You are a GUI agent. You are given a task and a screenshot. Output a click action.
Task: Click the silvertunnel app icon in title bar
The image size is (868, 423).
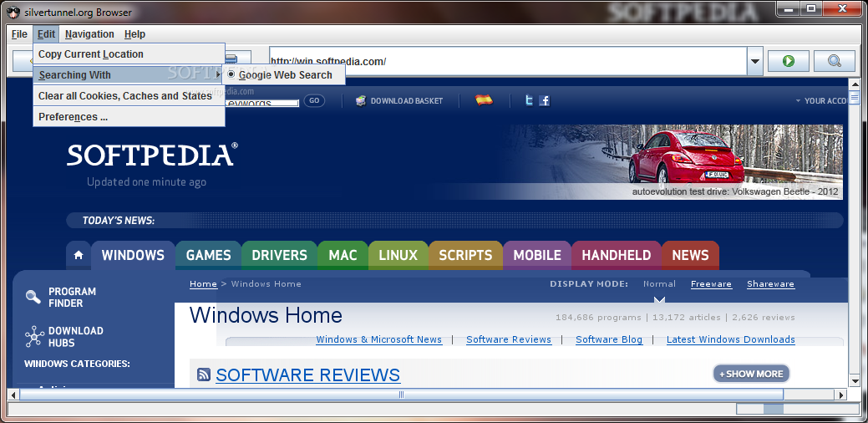(13, 12)
